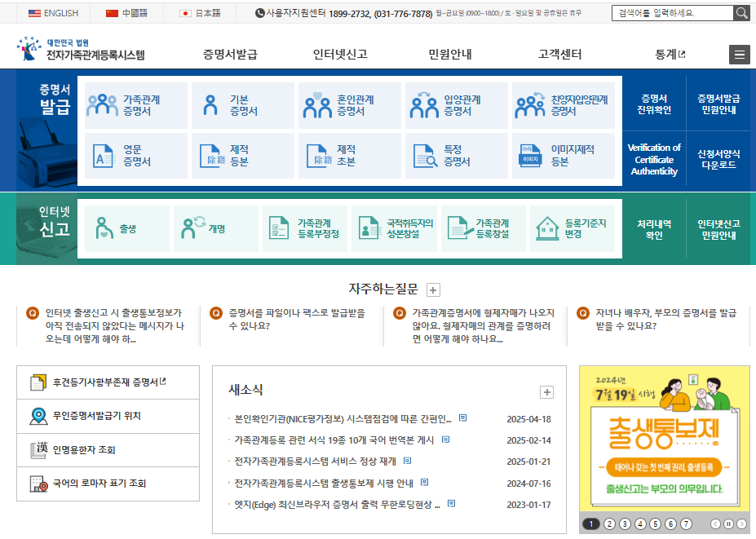The image size is (756, 539).
Task: Open 친양자입양관계 증명서 icon
Action: point(530,105)
